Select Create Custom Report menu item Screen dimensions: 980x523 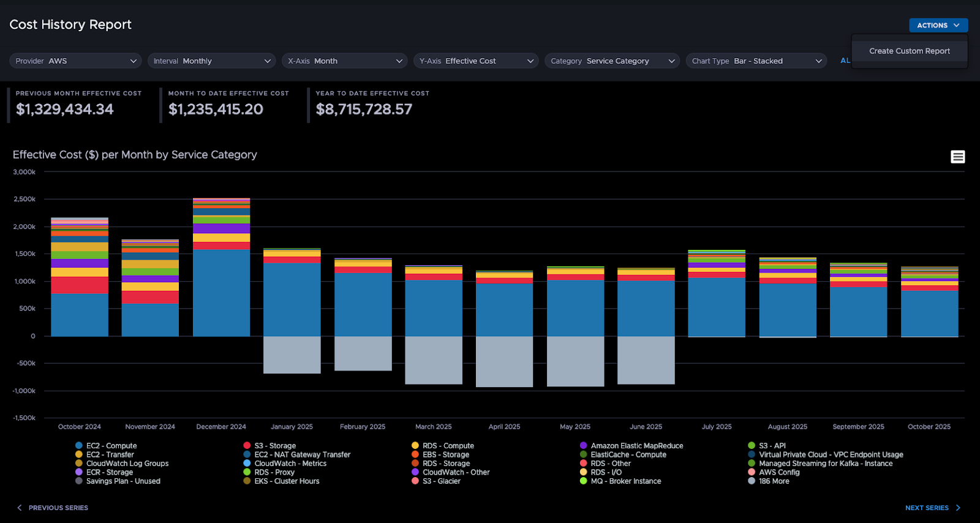coord(909,51)
